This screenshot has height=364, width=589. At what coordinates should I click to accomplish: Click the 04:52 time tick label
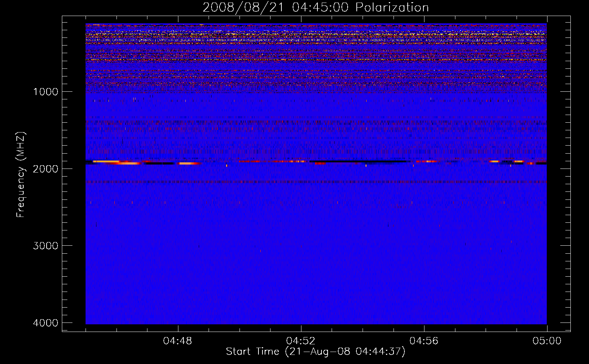point(301,341)
